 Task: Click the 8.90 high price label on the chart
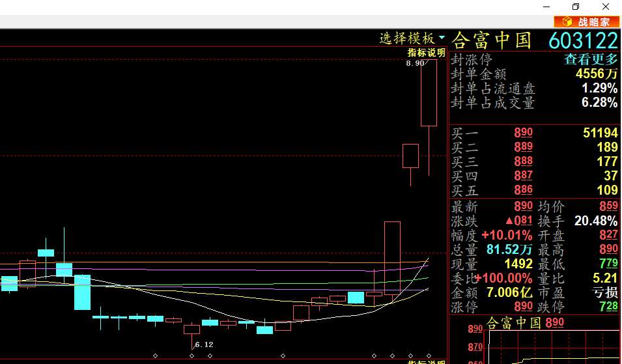point(415,63)
